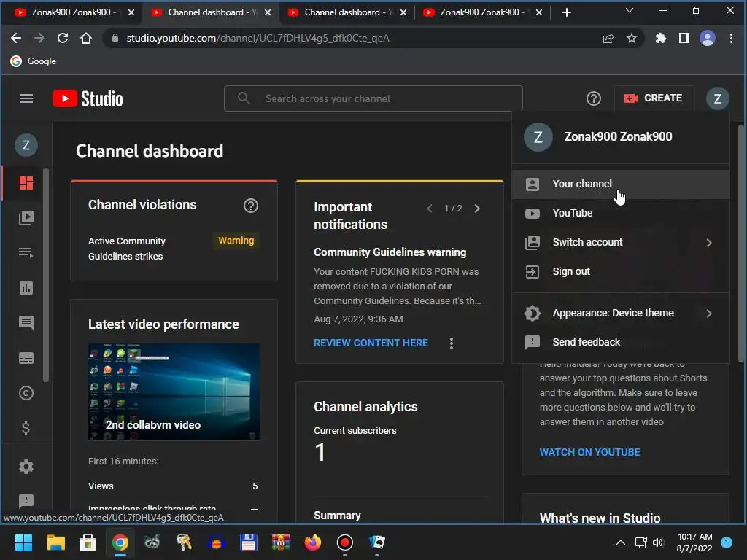Image resolution: width=747 pixels, height=560 pixels.
Task: Expand Appearance: Device theme submenu
Action: (x=620, y=313)
